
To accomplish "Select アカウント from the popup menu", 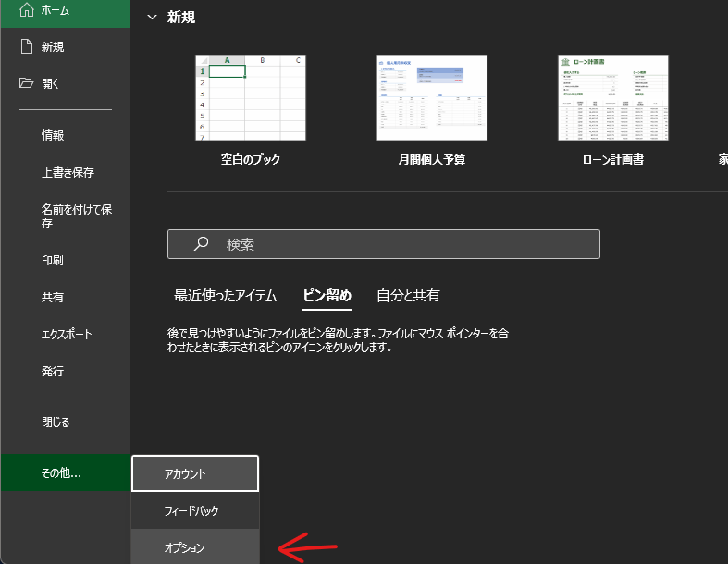I will pyautogui.click(x=195, y=473).
